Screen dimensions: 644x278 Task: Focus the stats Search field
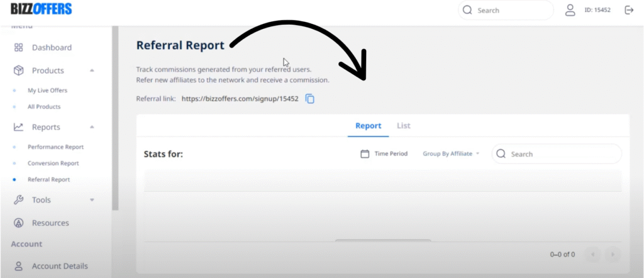[557, 154]
